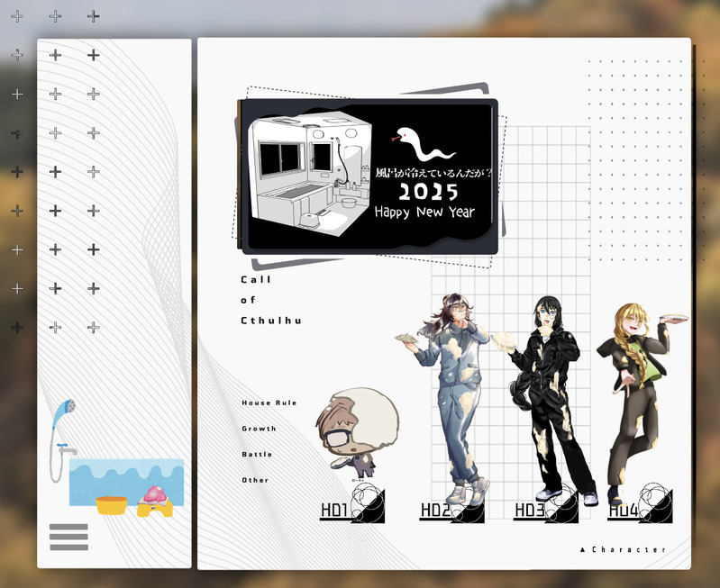Viewport: 720px width, 588px height.
Task: Click the white snake graphic in banner
Action: 424,144
